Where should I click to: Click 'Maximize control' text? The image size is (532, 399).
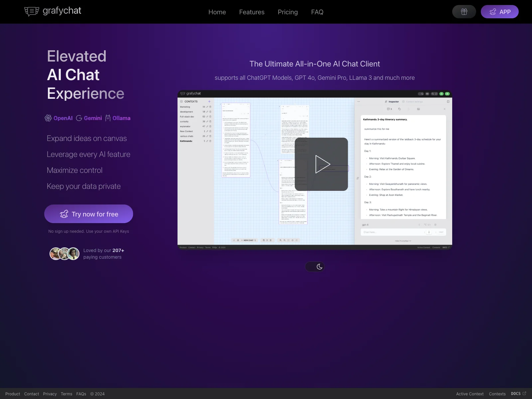point(74,170)
